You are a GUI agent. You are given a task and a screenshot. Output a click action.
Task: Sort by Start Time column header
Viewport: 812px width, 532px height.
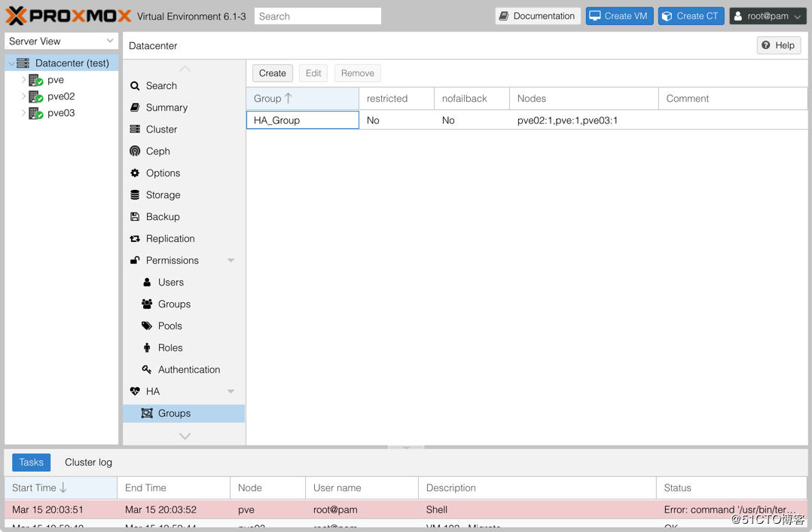[x=61, y=488]
